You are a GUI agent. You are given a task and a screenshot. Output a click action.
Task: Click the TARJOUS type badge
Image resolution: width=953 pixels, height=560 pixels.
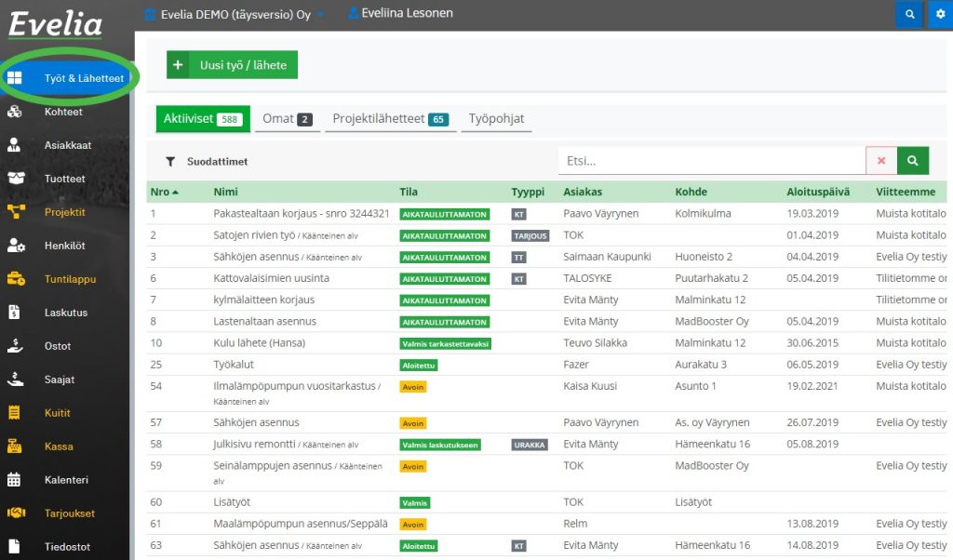530,235
